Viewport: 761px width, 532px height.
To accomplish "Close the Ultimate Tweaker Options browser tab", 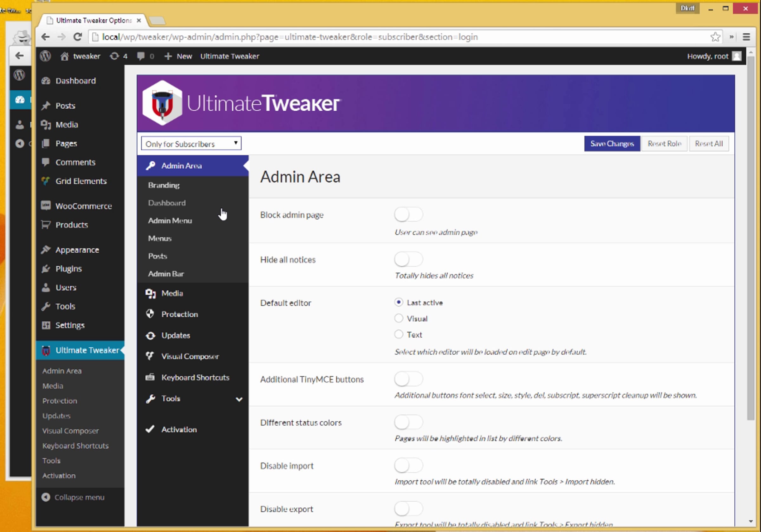I will [x=139, y=21].
